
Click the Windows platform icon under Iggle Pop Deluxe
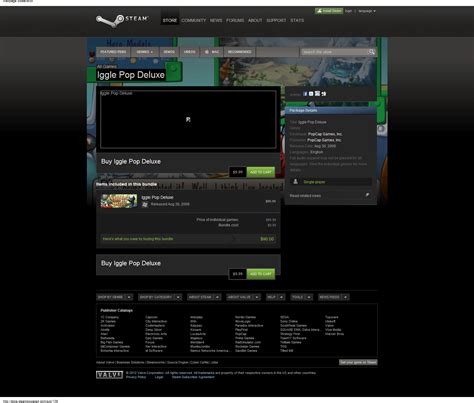[x=145, y=204]
